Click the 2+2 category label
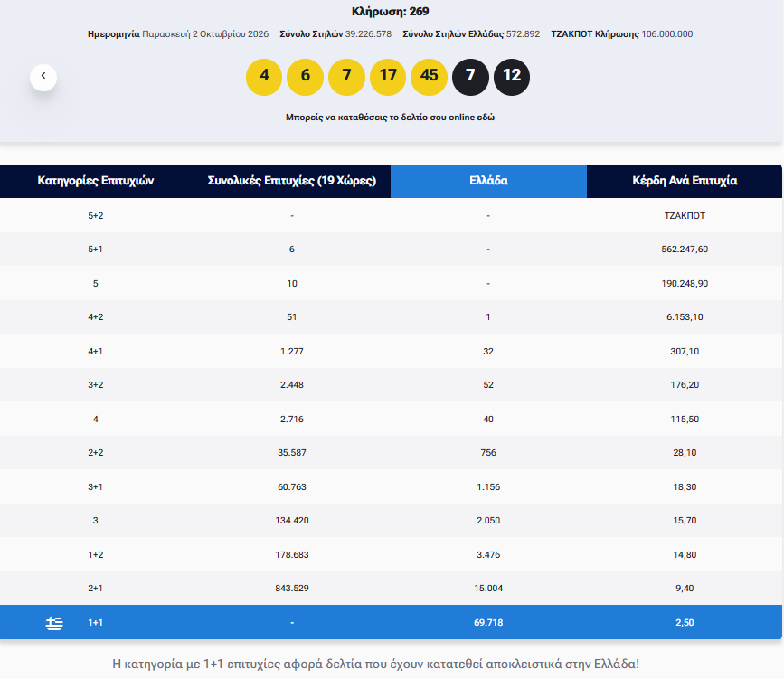 (x=96, y=452)
